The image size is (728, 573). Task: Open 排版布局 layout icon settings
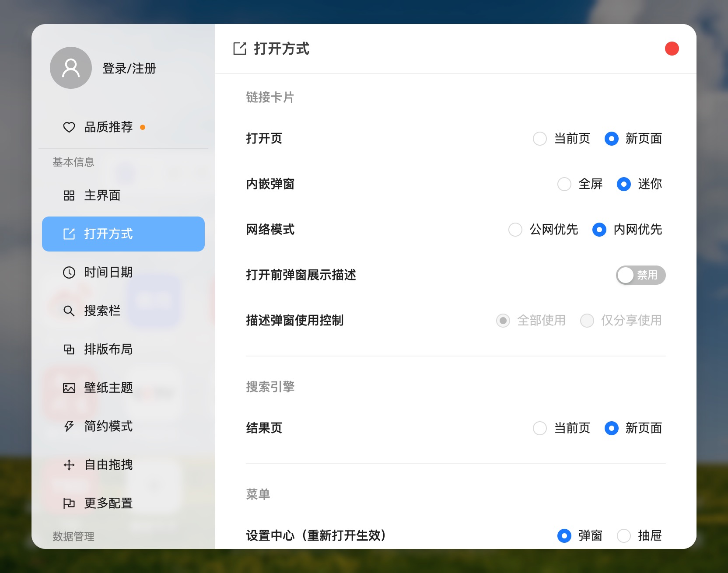click(x=69, y=349)
